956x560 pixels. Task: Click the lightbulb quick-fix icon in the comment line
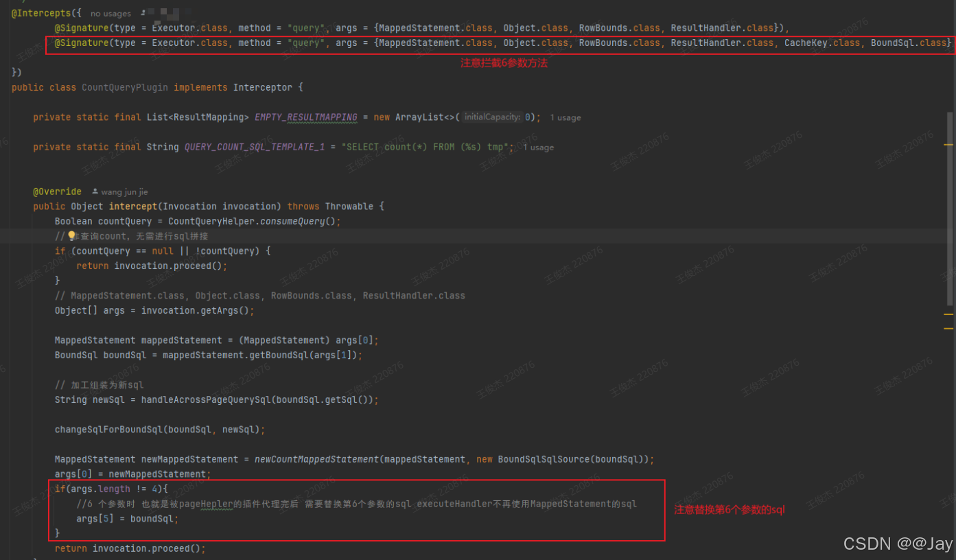coord(71,236)
